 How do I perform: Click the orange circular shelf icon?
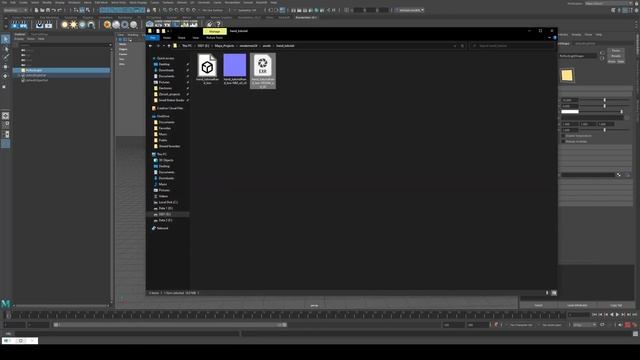point(107,25)
